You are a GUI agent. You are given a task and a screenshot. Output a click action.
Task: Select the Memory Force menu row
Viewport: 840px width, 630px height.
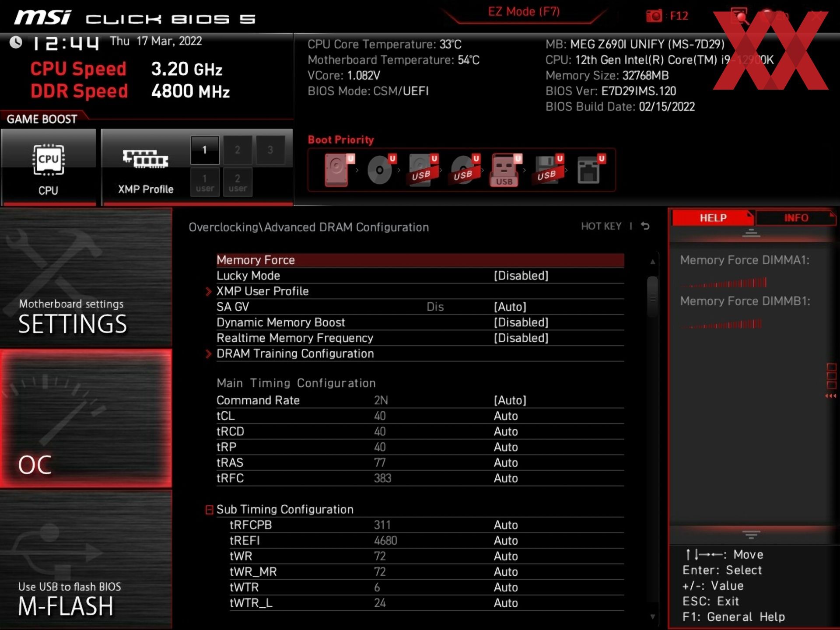(x=420, y=260)
